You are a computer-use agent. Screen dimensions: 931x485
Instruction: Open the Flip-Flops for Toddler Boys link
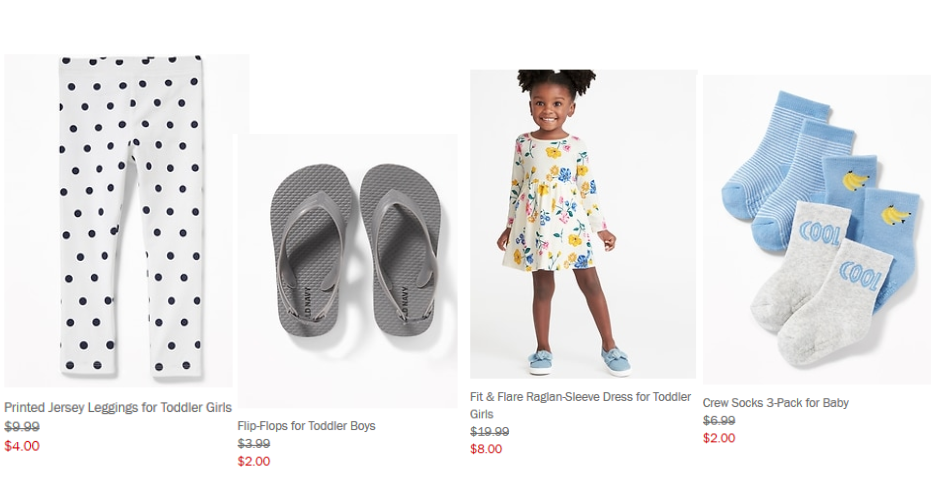[306, 426]
